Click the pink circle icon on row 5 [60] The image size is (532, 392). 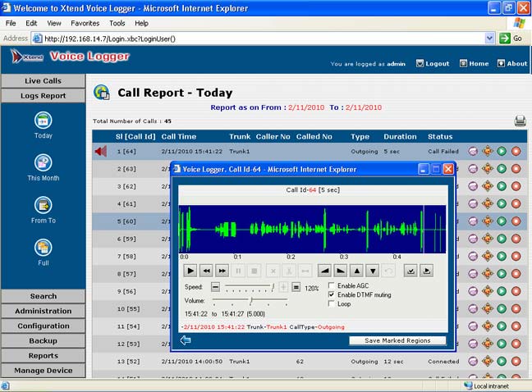[x=473, y=221]
